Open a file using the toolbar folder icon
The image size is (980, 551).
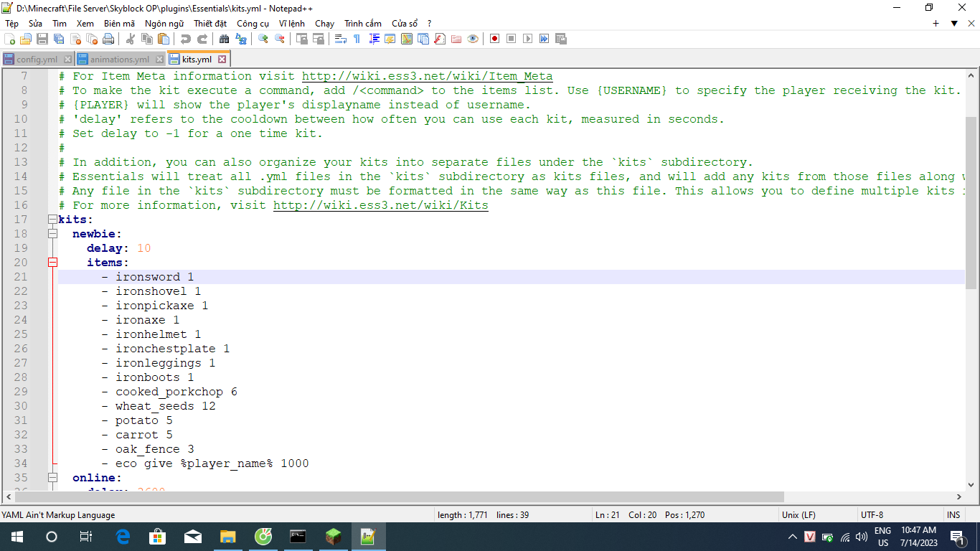26,39
